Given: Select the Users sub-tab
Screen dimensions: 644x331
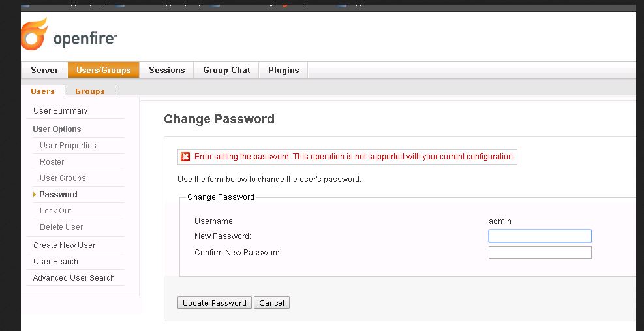Looking at the screenshot, I should click(x=42, y=91).
